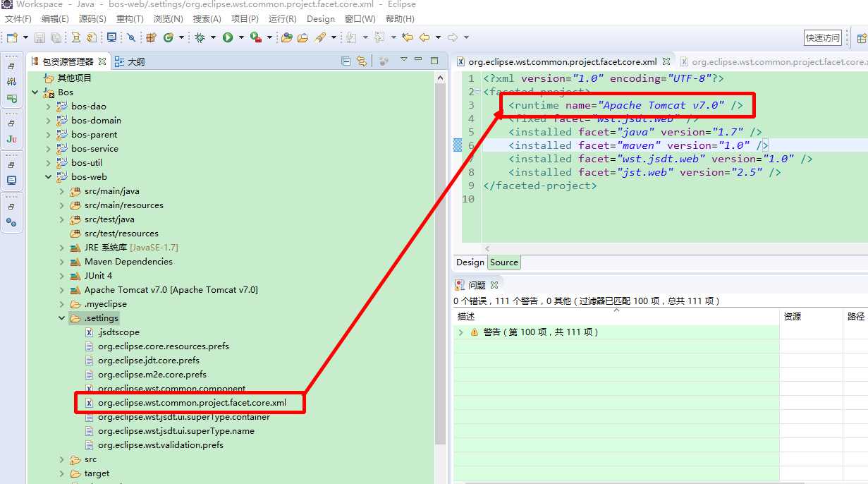868x484 pixels.
Task: Open the 项目(P) menu
Action: 244,19
